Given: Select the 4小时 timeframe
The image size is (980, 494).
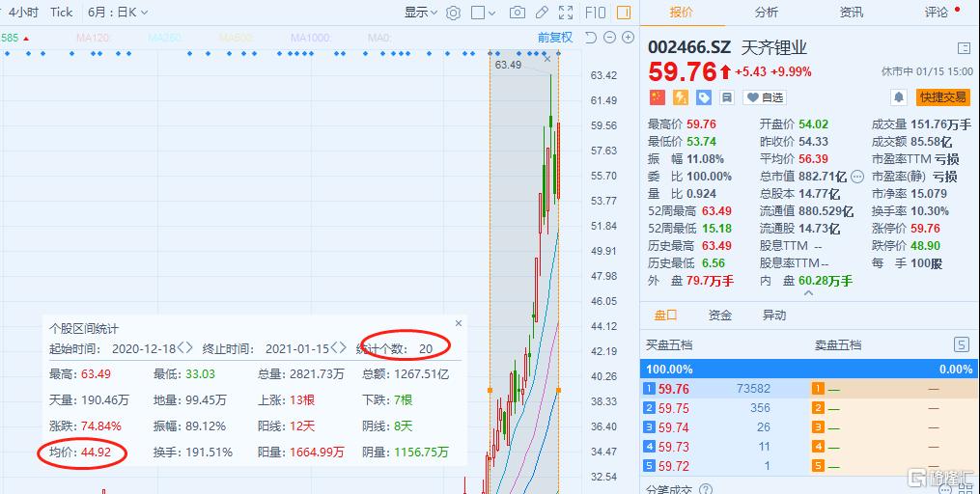Looking at the screenshot, I should click(23, 13).
